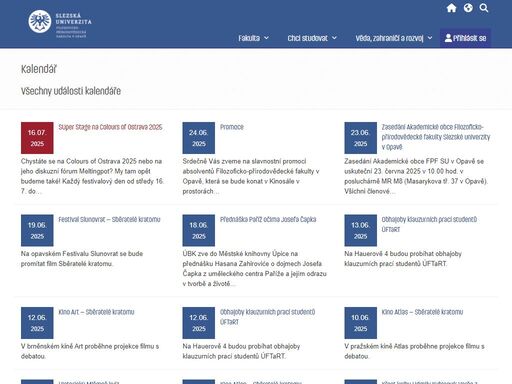The height and width of the screenshot is (384, 512).
Task: Open the 12.06. Obhajoby klauzurních prací link
Action: [268, 317]
